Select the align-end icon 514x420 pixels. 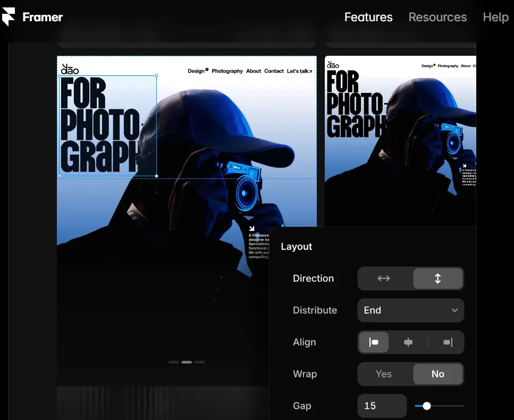click(x=447, y=342)
